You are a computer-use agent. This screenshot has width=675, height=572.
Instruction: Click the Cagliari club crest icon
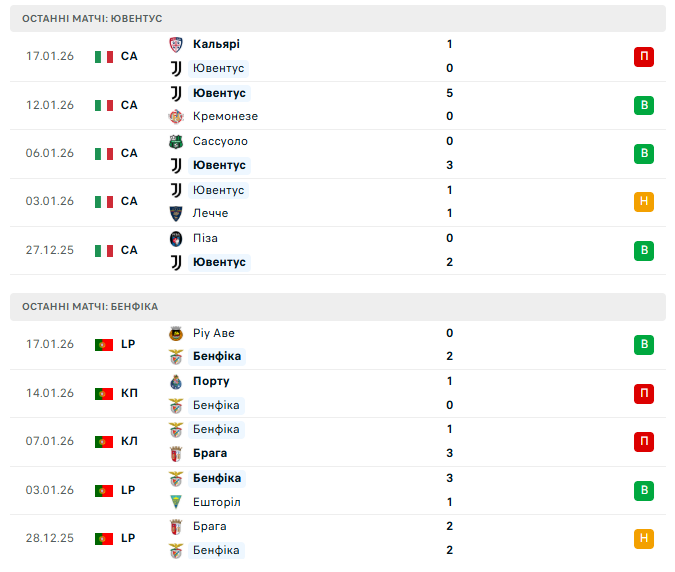176,44
